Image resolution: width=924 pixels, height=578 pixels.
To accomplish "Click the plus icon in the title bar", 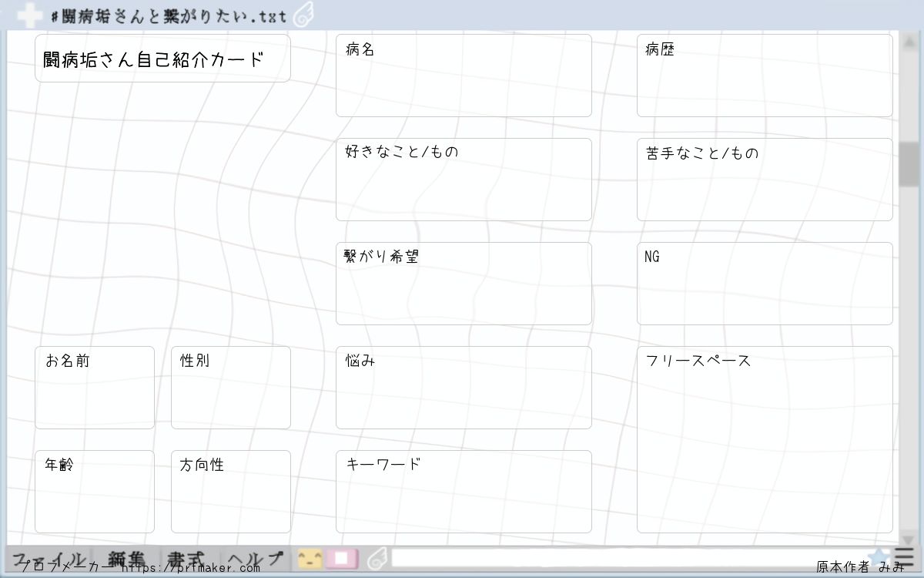I will (28, 15).
